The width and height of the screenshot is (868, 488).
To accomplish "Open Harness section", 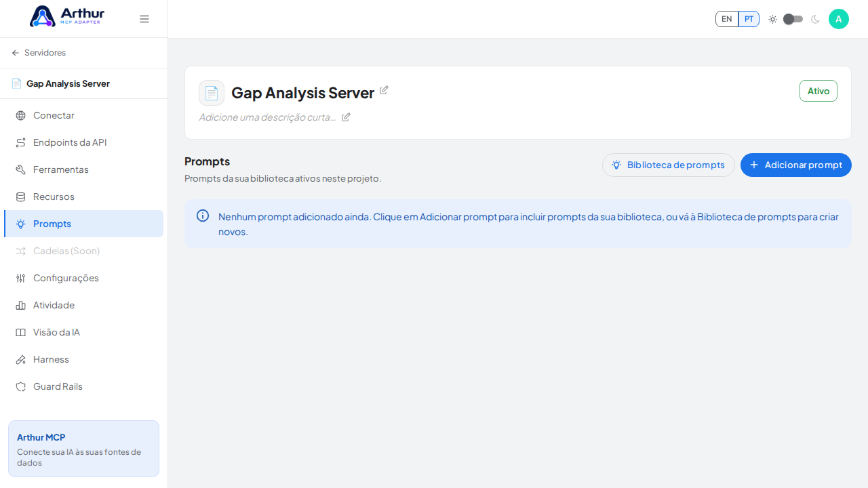I will (83, 359).
